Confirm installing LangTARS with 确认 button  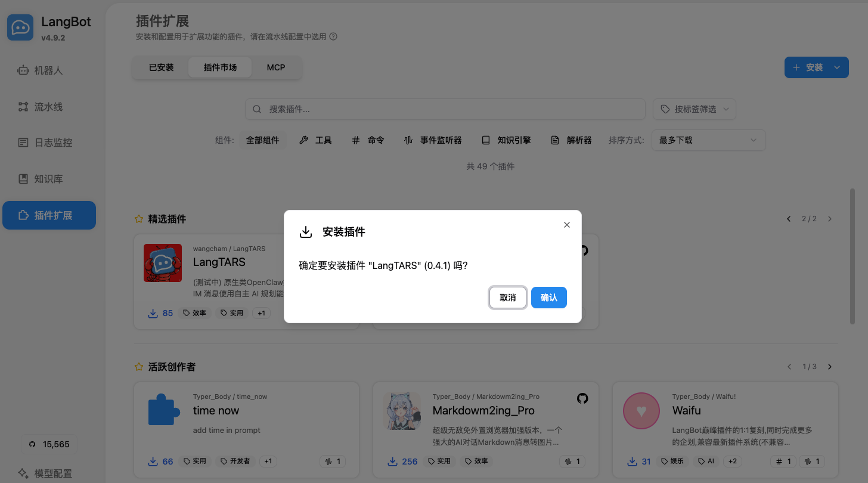point(548,297)
